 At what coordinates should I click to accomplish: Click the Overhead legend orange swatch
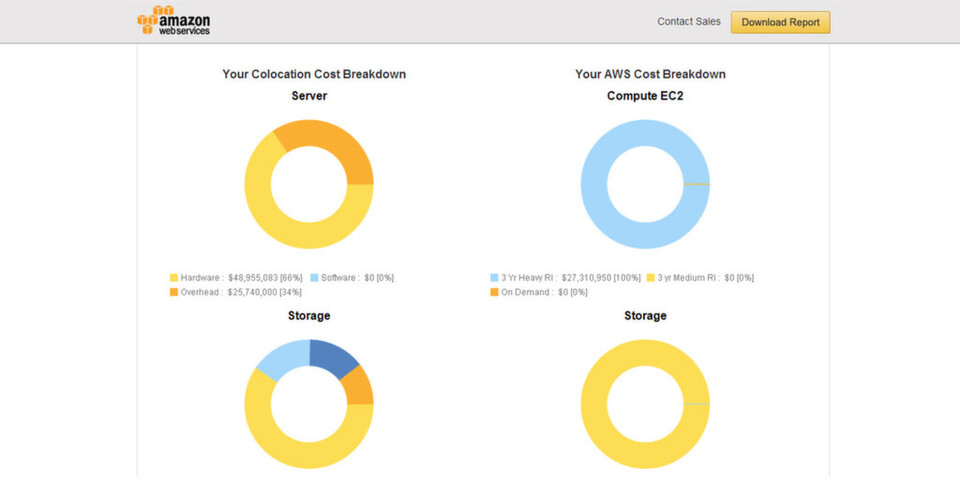[174, 293]
